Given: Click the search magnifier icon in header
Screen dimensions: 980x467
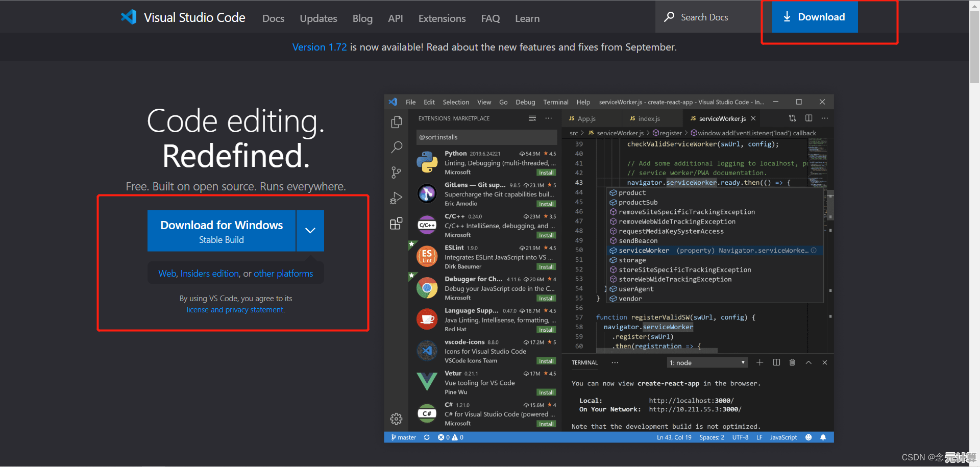Looking at the screenshot, I should pos(669,17).
